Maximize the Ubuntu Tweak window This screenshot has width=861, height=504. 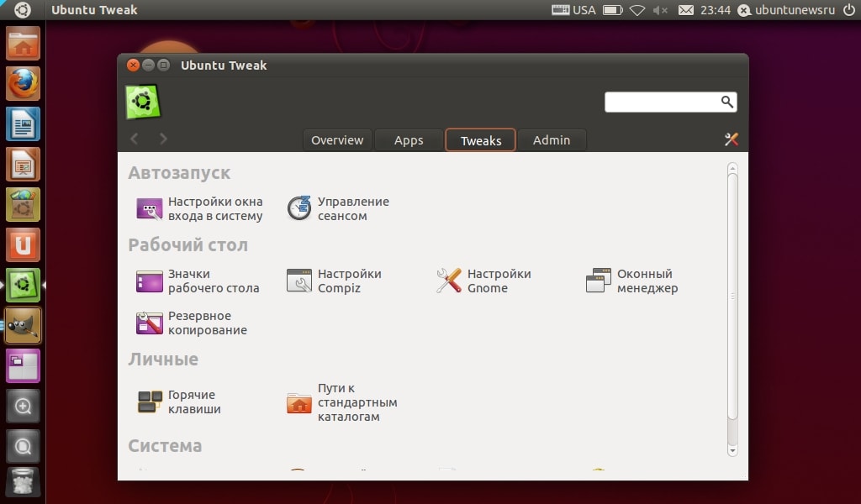pos(164,66)
